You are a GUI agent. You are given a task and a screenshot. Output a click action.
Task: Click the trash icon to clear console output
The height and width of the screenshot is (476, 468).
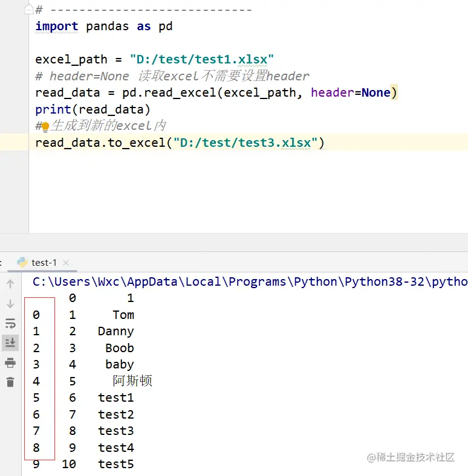point(10,382)
